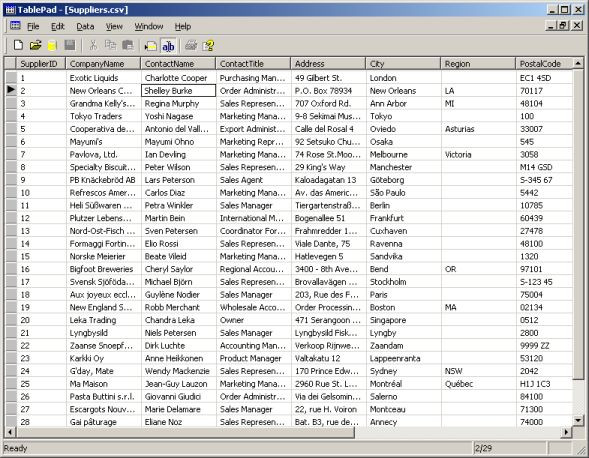This screenshot has height=458, width=589.
Task: Select the Exotic Liquids company cell
Action: point(103,78)
